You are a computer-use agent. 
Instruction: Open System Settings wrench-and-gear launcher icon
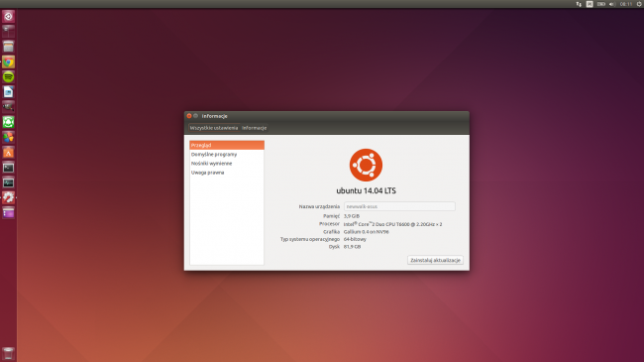(x=8, y=198)
